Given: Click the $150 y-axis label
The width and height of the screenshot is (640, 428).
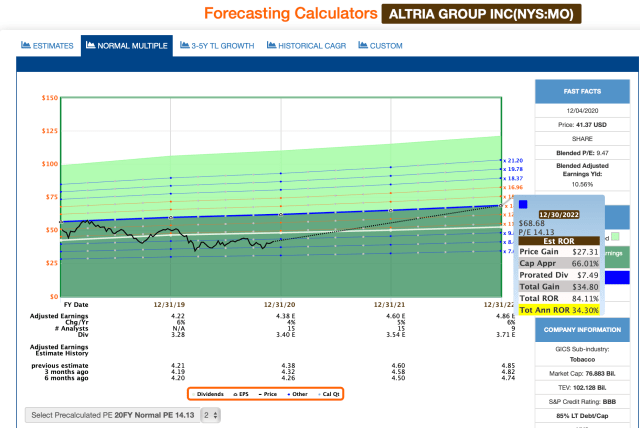Looking at the screenshot, I should tap(50, 98).
